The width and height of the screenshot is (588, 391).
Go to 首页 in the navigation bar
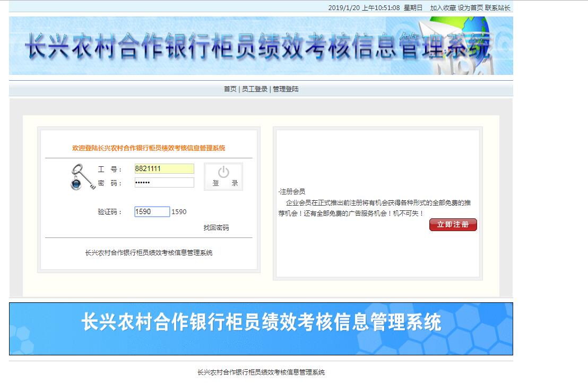[230, 89]
